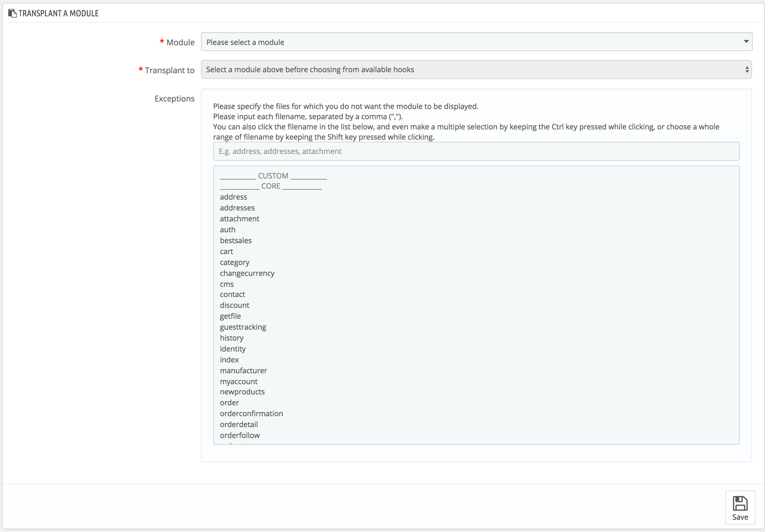Select 'bestsales' list entry
Screen dimensions: 765x532
tap(236, 240)
